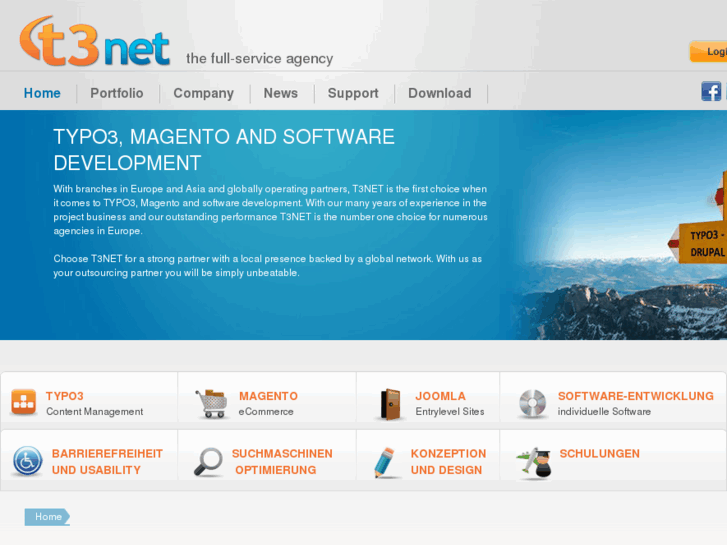
Task: Click the TYPO3 orange sitemap icon
Action: pos(23,402)
